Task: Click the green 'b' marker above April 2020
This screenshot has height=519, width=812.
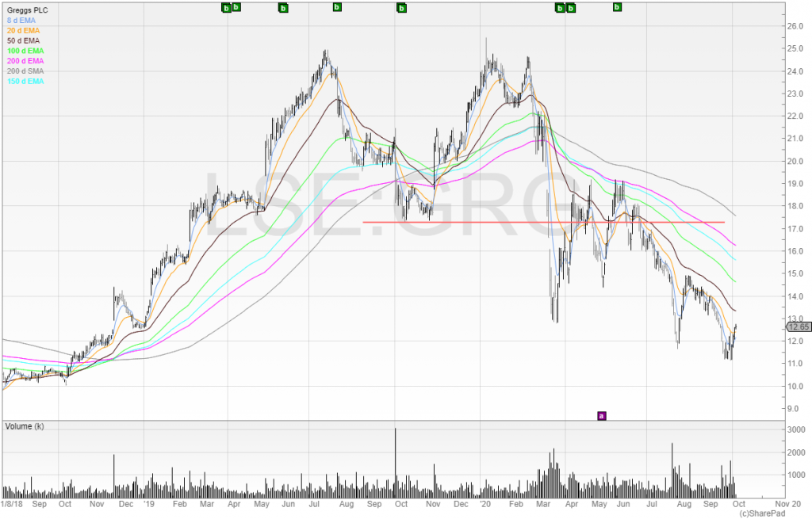Action: [x=570, y=8]
